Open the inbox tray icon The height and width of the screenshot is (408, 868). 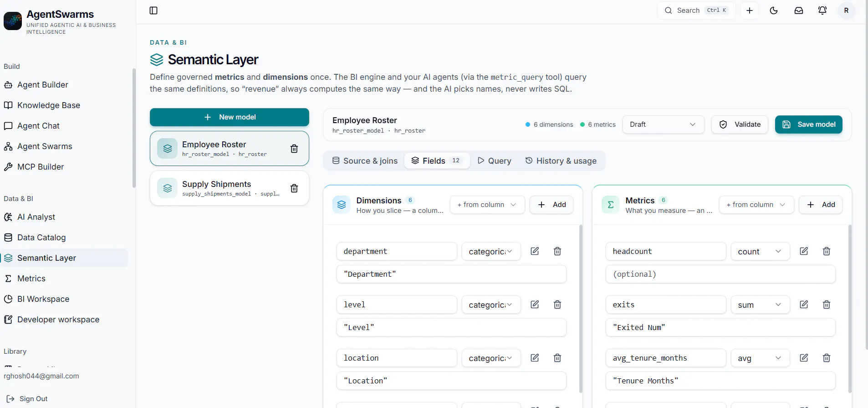799,10
